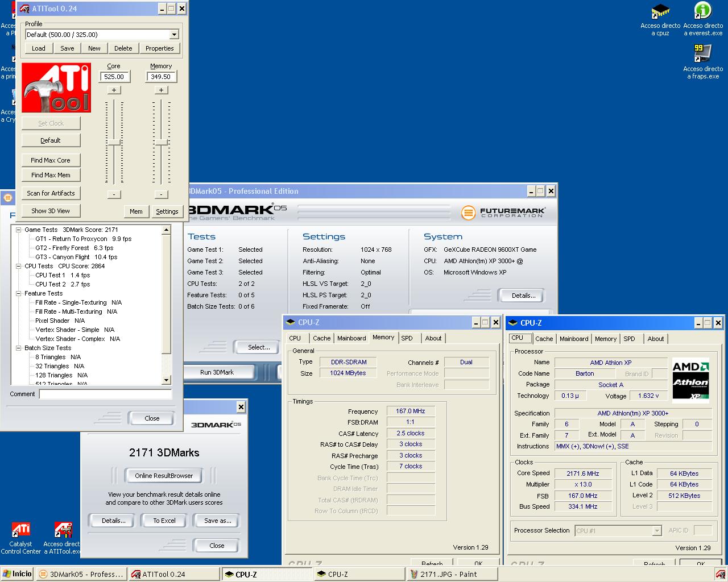Click the ATI Tool hammer logo
Image resolution: width=728 pixels, height=582 pixels.
point(56,88)
